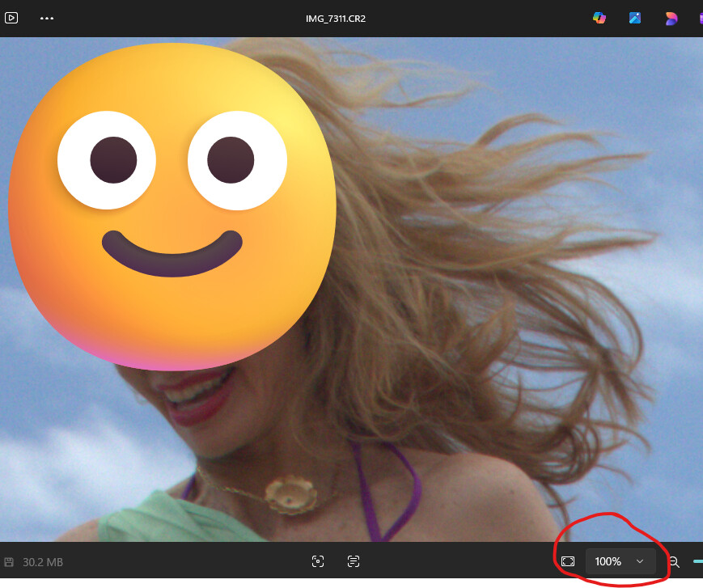Click the save disk icon

coord(9,562)
